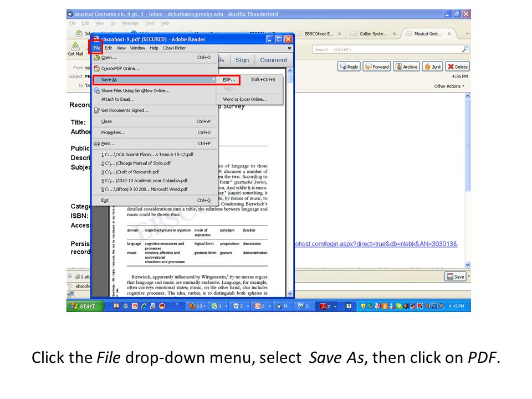Collapse the attachment list toggle

point(70,276)
